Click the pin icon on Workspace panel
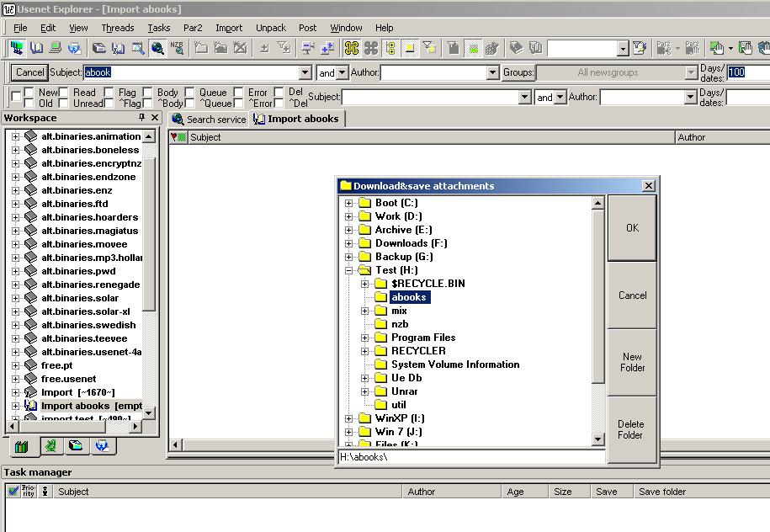Screen dimensions: 770x532 [x=141, y=118]
